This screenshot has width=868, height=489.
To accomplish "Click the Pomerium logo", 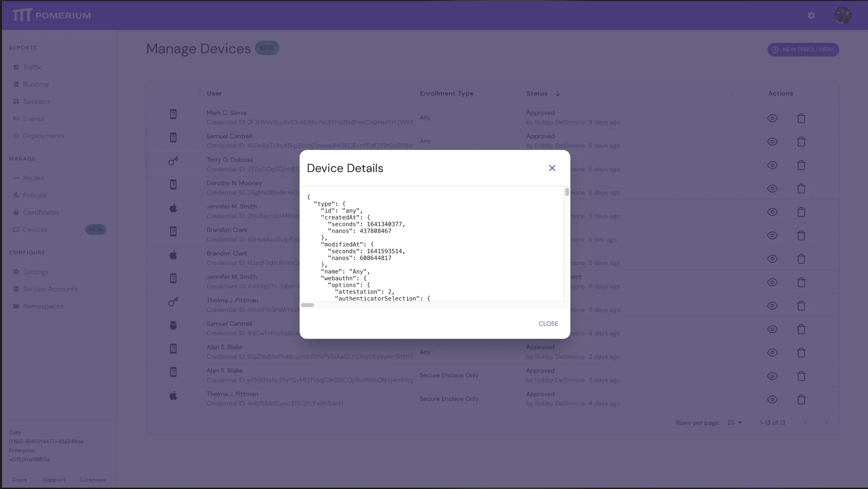I will point(52,15).
